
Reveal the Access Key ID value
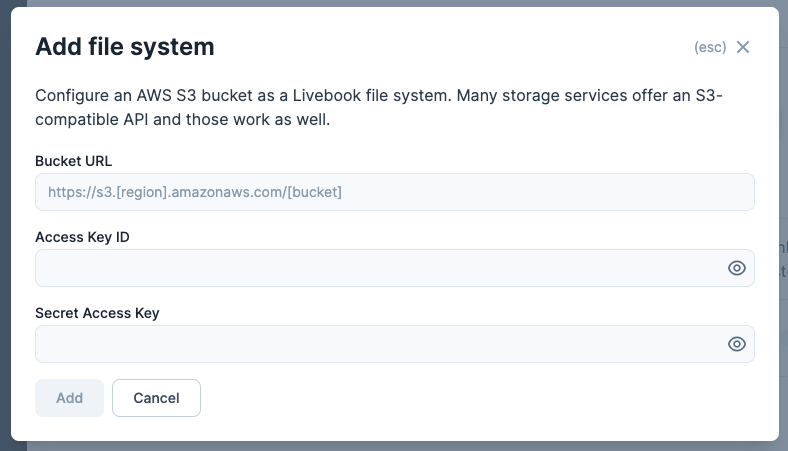(737, 268)
